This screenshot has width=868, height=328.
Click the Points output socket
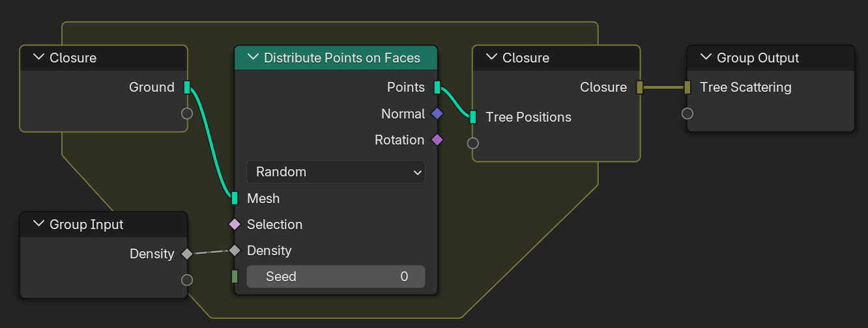[x=437, y=87]
